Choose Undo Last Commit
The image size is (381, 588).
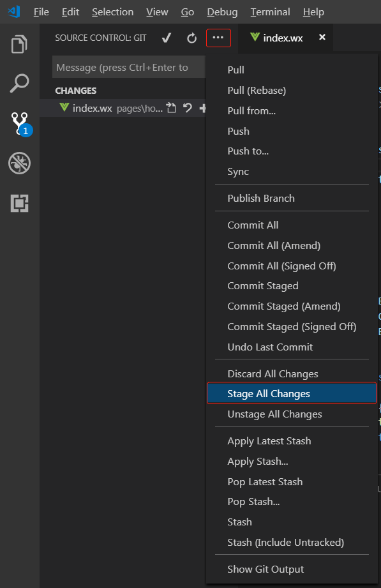click(292, 347)
